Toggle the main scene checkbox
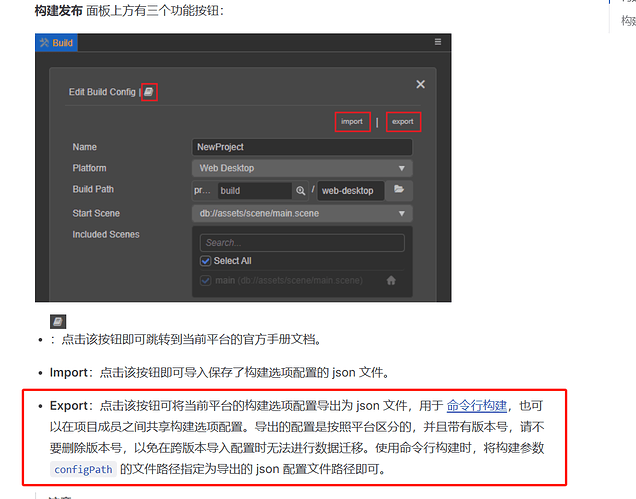The height and width of the screenshot is (499, 636). (206, 280)
